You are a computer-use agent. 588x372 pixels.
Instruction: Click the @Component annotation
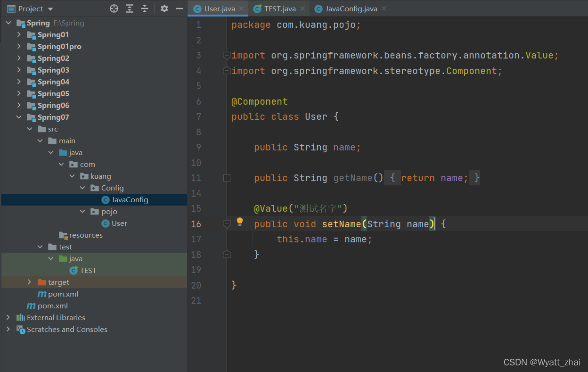coord(260,101)
